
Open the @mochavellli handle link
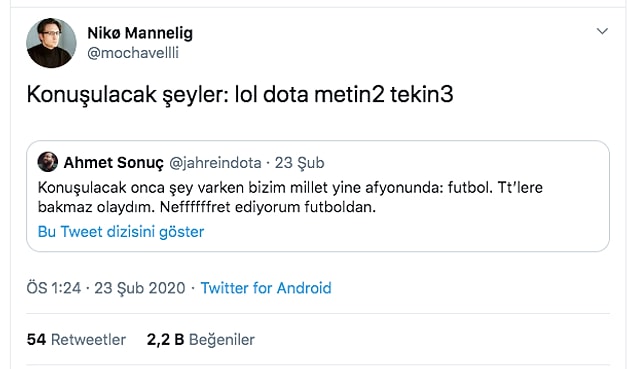(x=133, y=53)
